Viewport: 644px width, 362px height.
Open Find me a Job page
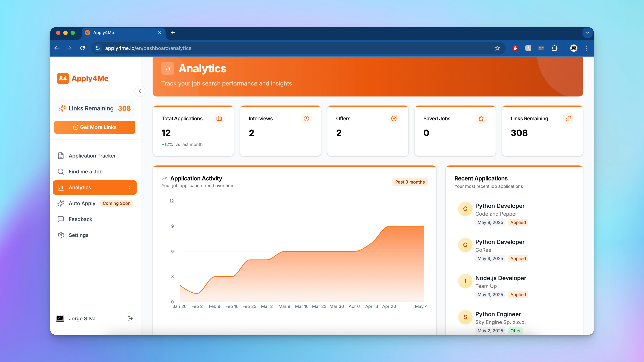click(x=86, y=172)
